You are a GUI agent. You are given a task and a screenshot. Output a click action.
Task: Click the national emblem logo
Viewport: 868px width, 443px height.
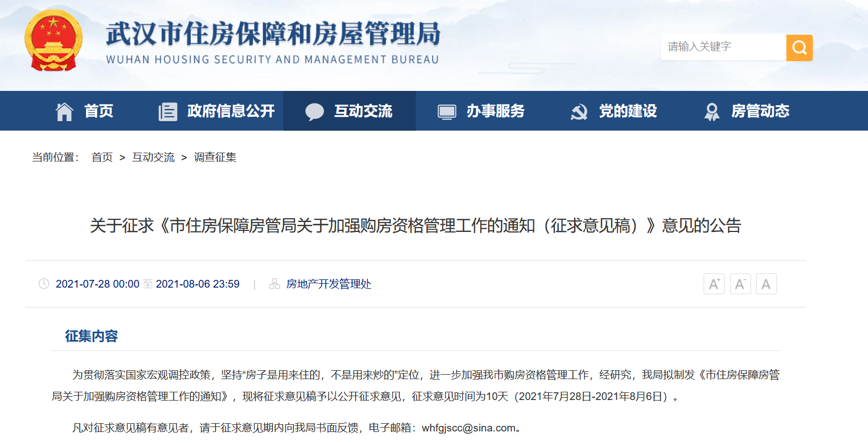[x=53, y=41]
